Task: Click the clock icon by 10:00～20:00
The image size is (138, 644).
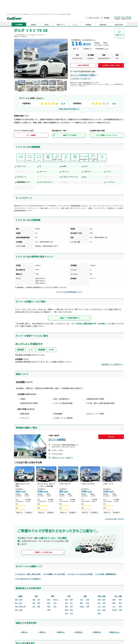Action: pos(50,450)
